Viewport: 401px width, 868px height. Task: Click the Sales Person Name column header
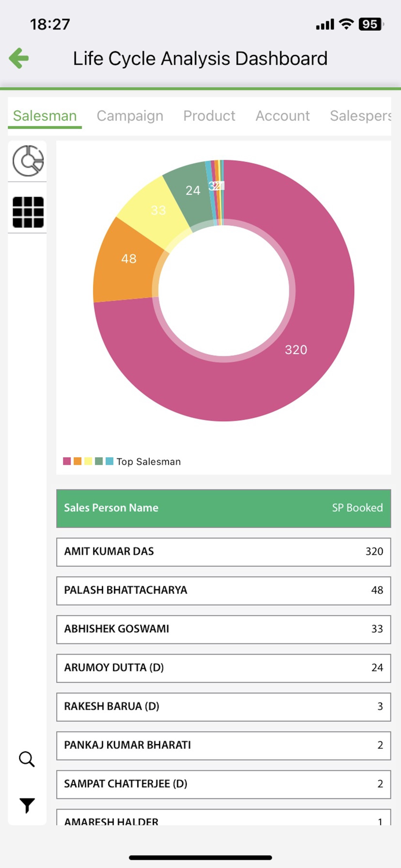pos(111,507)
